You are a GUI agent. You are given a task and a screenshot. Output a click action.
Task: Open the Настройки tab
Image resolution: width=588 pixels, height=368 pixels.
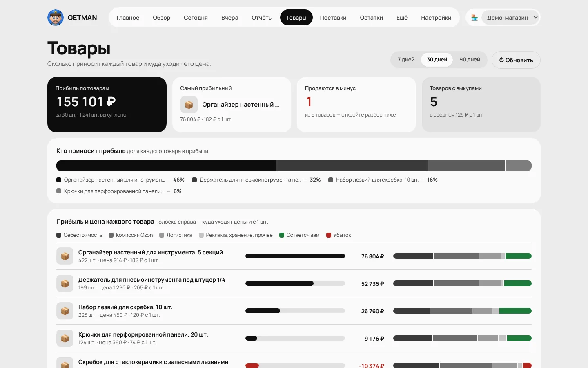tap(436, 18)
